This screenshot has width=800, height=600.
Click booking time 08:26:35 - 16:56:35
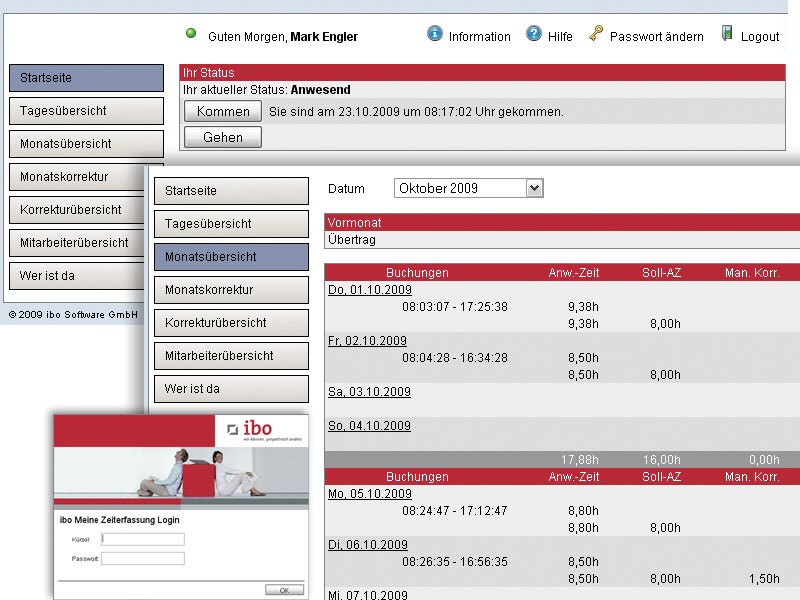point(455,562)
